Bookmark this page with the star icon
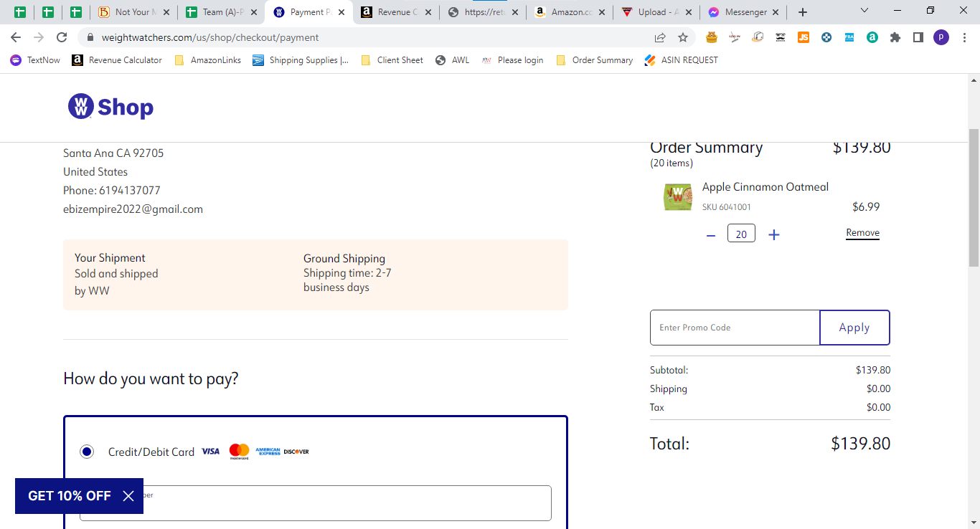 click(683, 37)
